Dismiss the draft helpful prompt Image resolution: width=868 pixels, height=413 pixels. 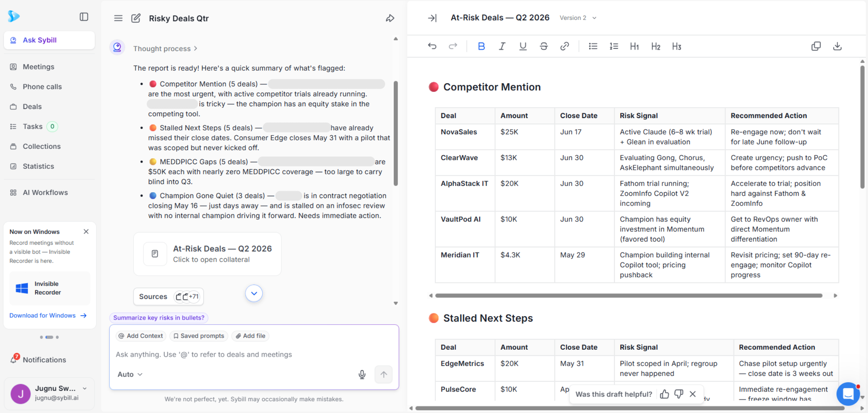[693, 394]
